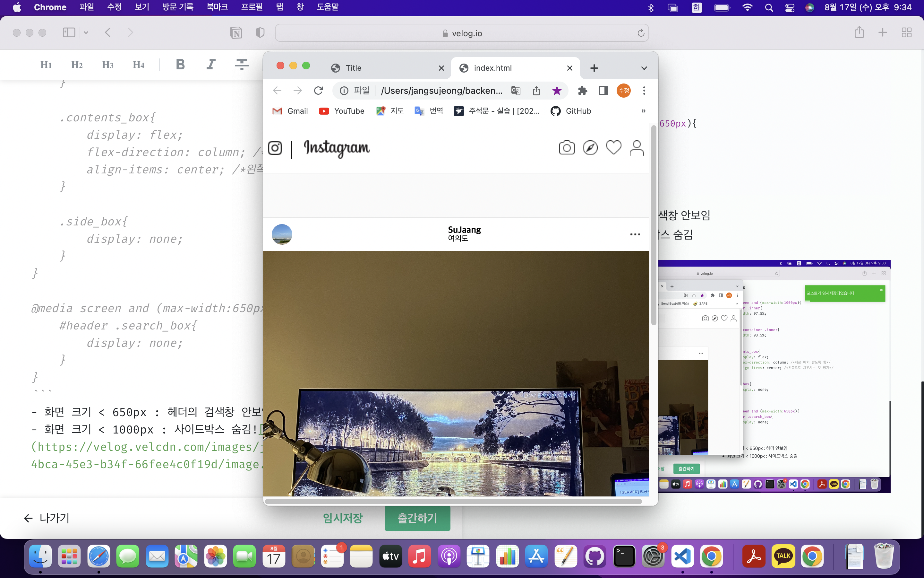
Task: Click the Chrome page vertical scrollbar
Action: [x=654, y=225]
